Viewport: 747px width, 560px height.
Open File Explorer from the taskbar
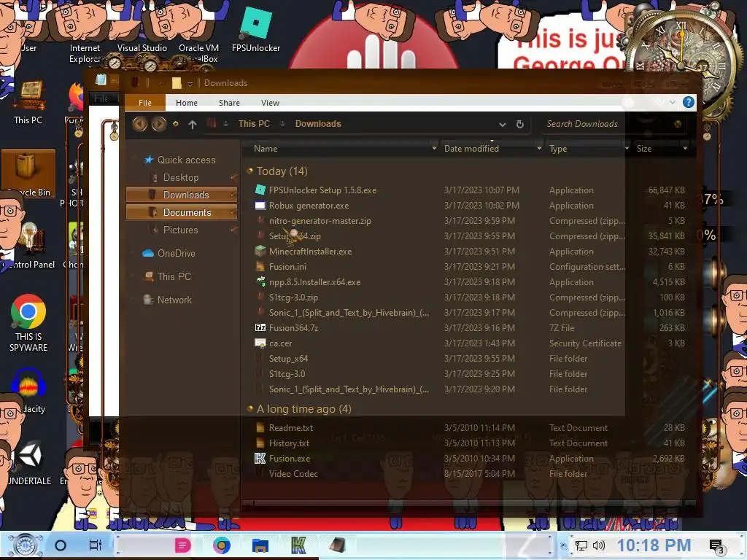click(x=260, y=545)
